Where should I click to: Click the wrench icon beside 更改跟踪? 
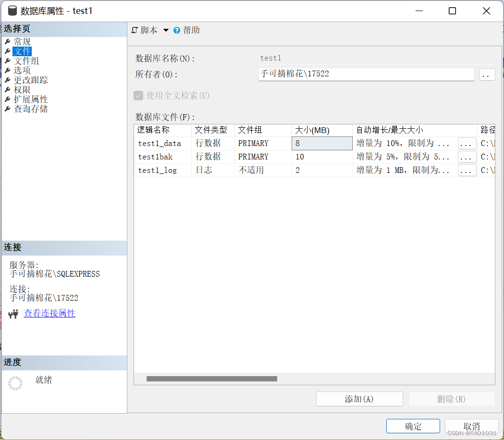(x=8, y=80)
